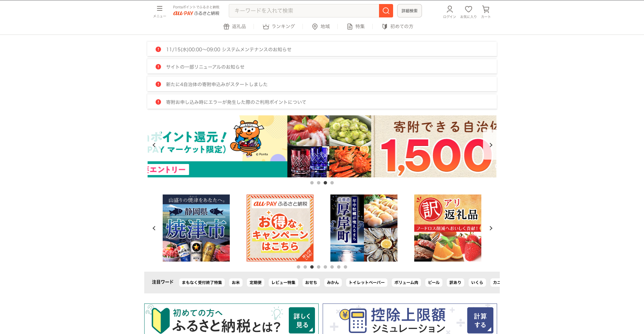Open the サイトの一部リニューアル notice
The width and height of the screenshot is (644, 334).
pyautogui.click(x=205, y=66)
